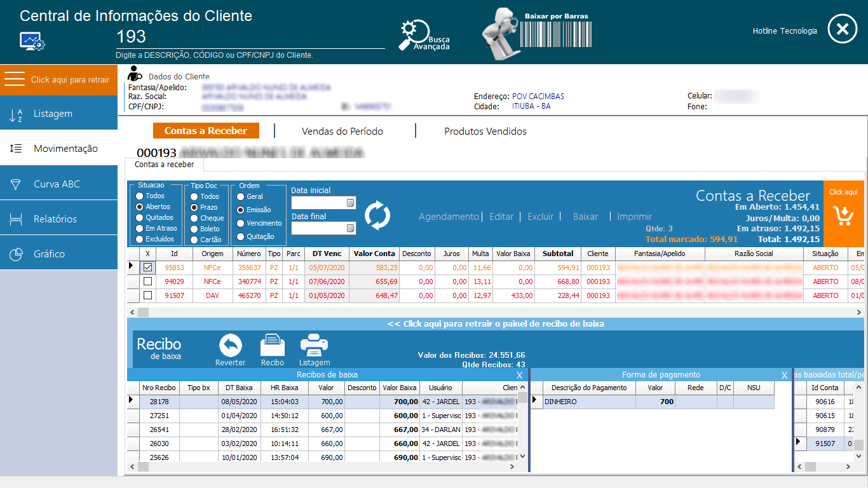This screenshot has width=868, height=488.
Task: Select Id Conta 90879 row
Action: pos(824,429)
